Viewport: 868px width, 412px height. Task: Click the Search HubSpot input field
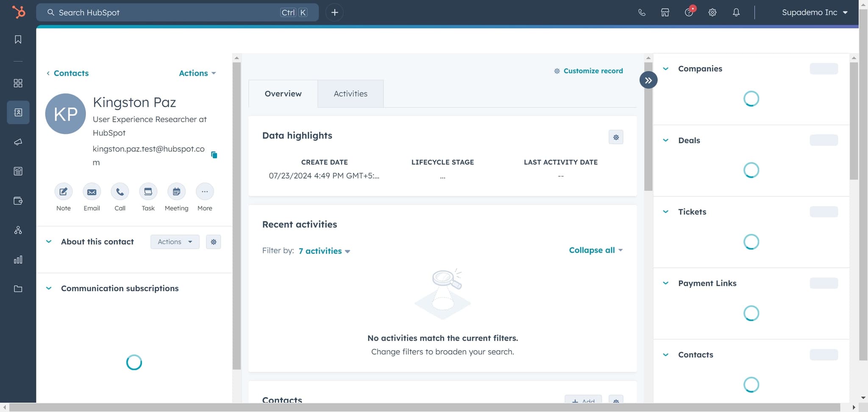(170, 12)
